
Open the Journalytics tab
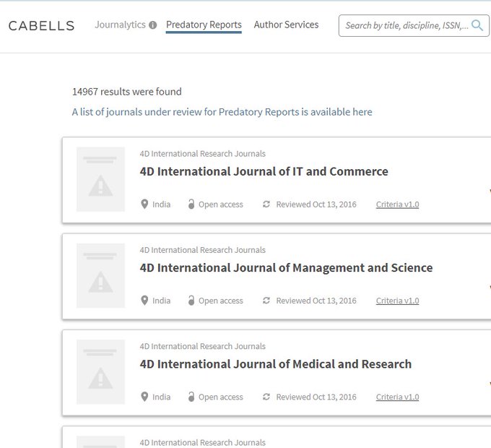coord(121,25)
